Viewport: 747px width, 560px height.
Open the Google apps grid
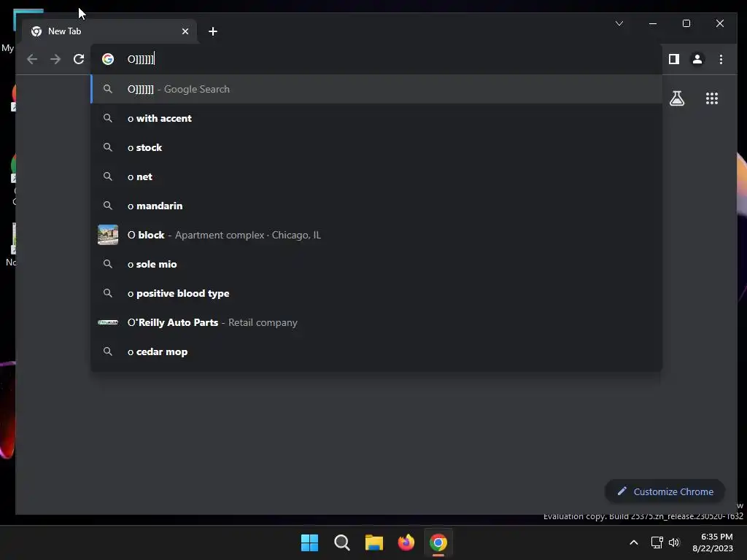pos(712,98)
